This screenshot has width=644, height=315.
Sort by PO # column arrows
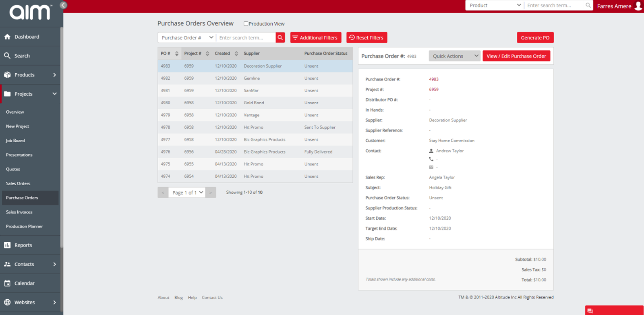176,54
